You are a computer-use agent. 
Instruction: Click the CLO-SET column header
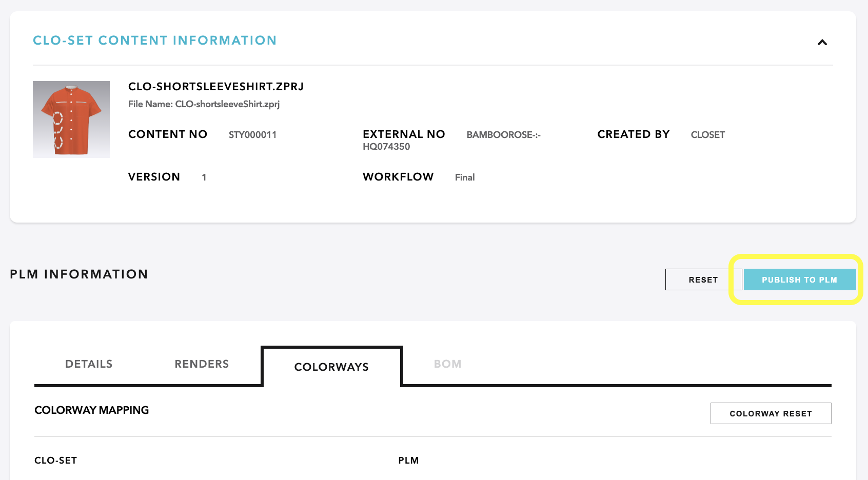(55, 461)
